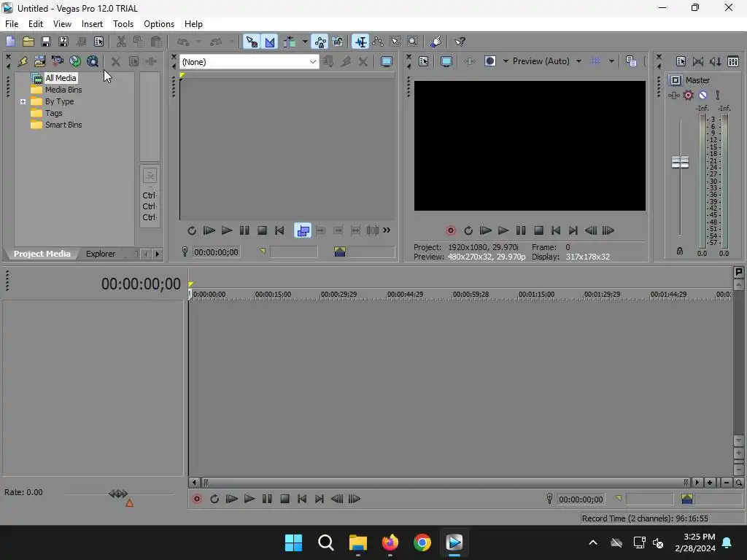Click Preview on External Monitor icon in preview

coord(446,61)
